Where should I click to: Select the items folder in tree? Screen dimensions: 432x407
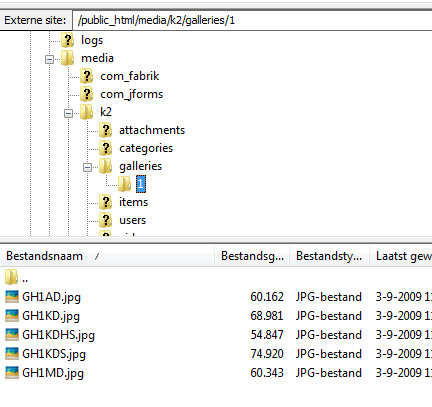tap(134, 202)
